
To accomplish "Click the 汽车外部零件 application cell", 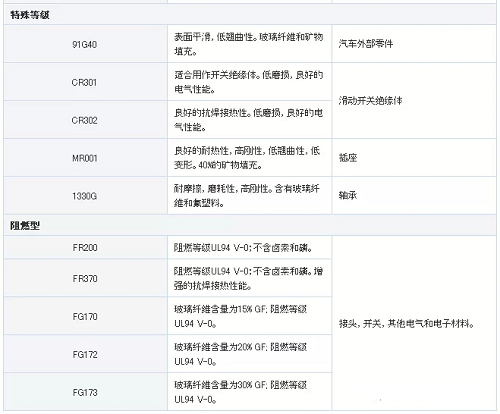I will 414,44.
